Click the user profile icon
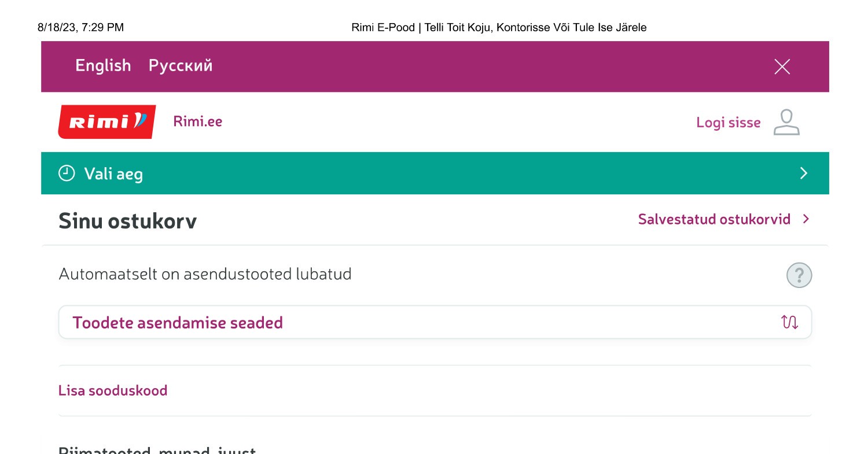This screenshot has width=868, height=454. point(786,122)
